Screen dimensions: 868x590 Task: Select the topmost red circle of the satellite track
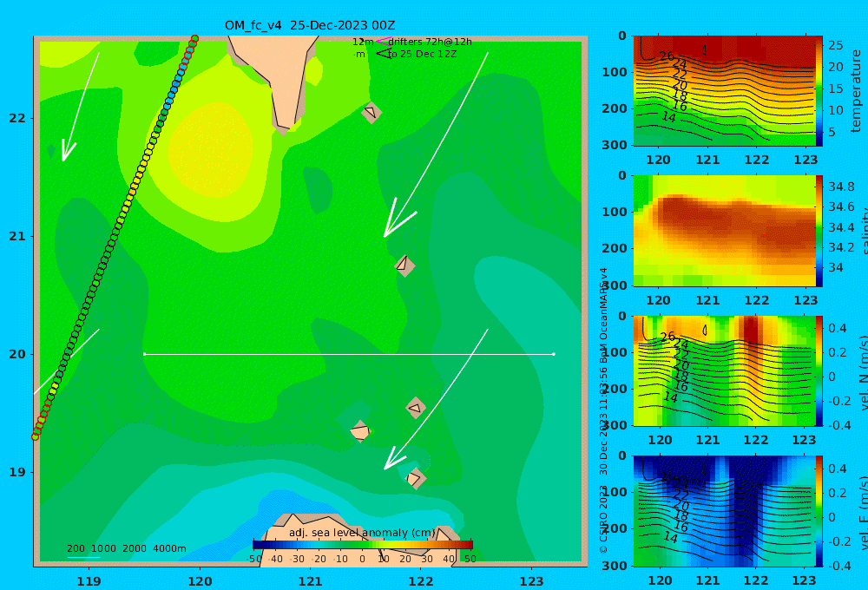194,39
